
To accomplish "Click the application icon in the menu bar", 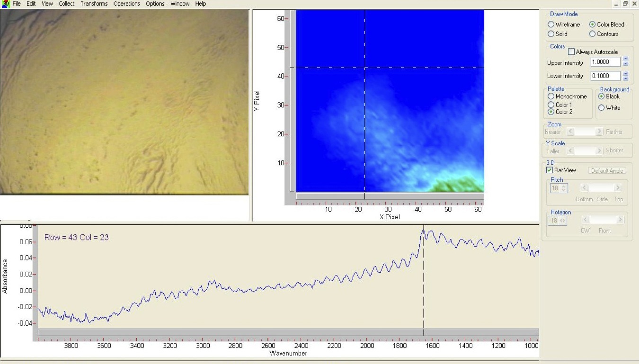I will tap(6, 4).
